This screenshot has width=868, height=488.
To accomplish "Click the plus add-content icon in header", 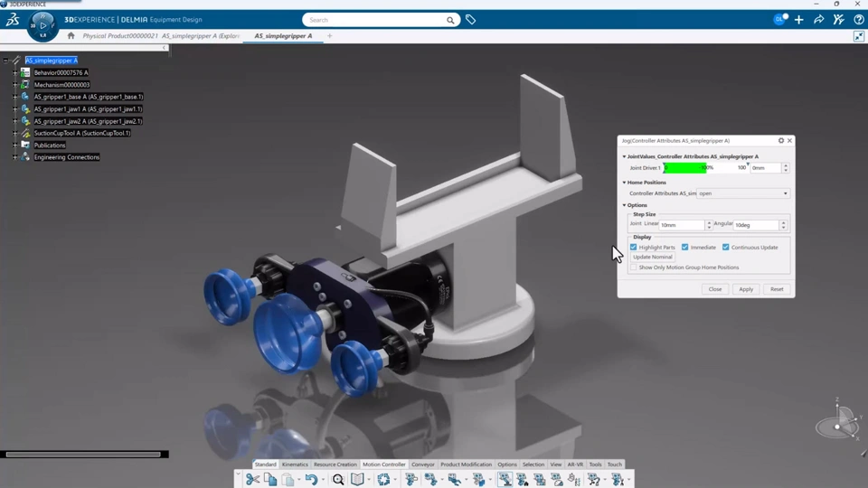I will 798,20.
